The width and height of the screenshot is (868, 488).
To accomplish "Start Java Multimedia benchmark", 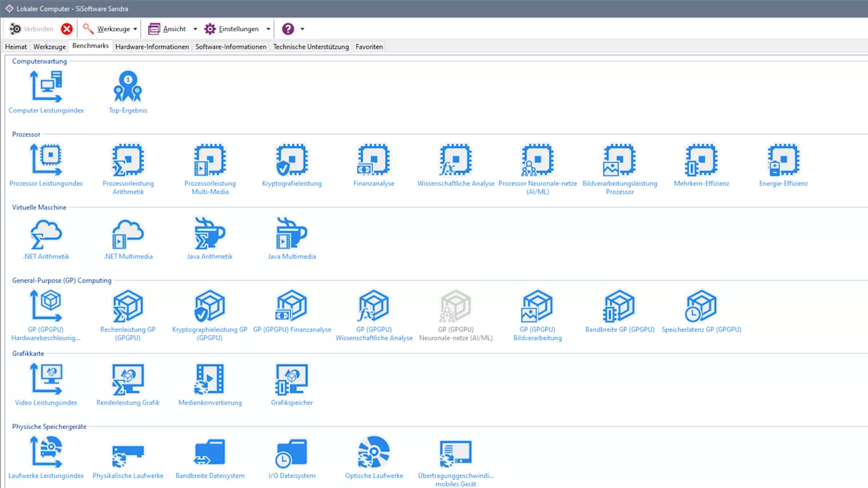I will (x=292, y=239).
